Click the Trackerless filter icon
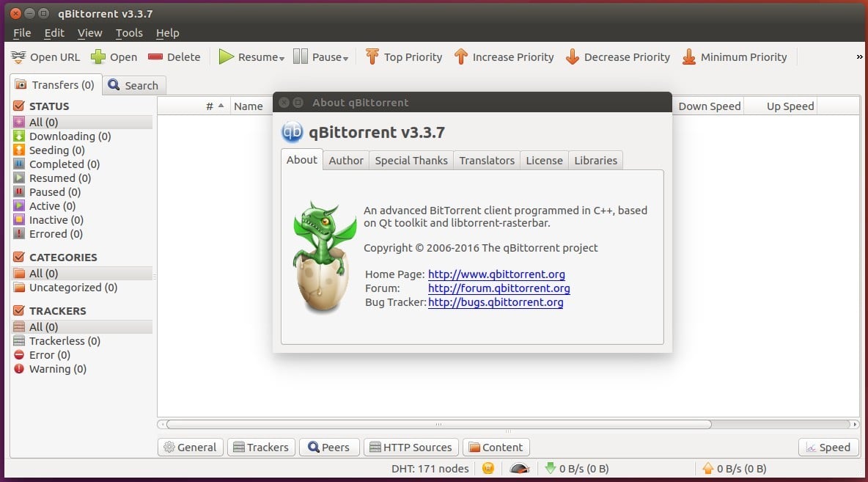Screen dimensions: 868x482 click(19, 340)
